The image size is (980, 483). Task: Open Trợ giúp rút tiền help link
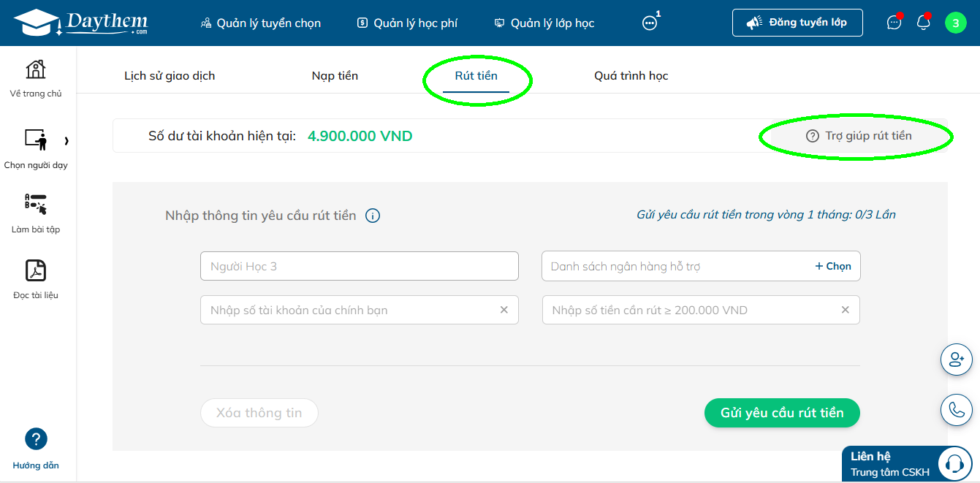(859, 136)
